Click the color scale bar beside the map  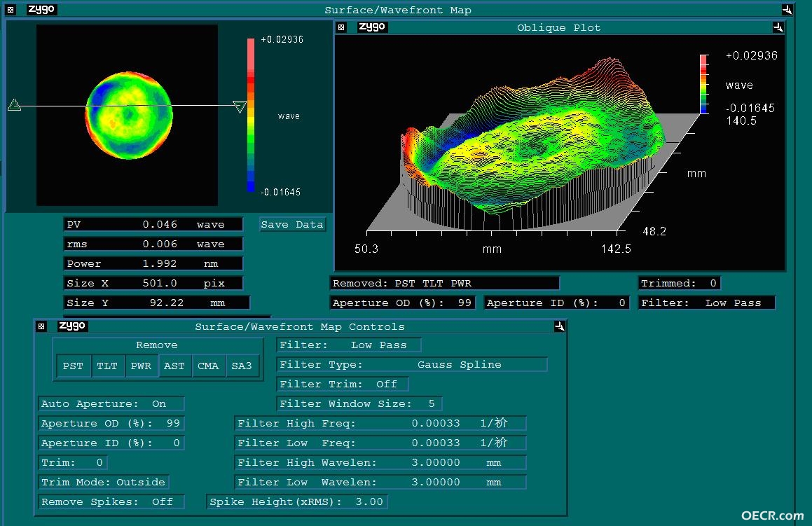pos(251,115)
